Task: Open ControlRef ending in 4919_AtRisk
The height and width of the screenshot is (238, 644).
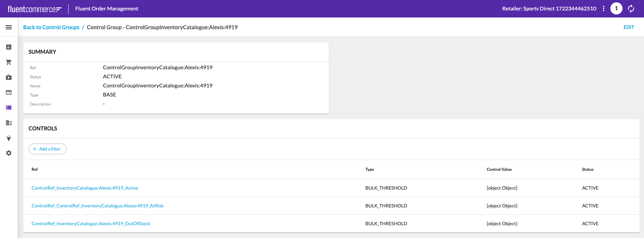Action: click(x=97, y=206)
